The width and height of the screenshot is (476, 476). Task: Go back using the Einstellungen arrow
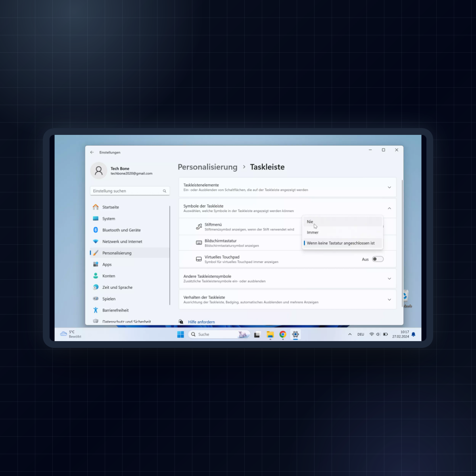click(92, 152)
